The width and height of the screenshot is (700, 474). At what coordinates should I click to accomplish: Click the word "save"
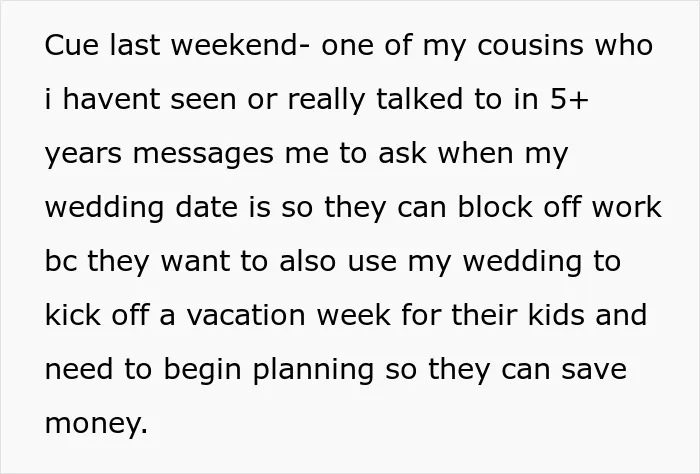[594, 370]
